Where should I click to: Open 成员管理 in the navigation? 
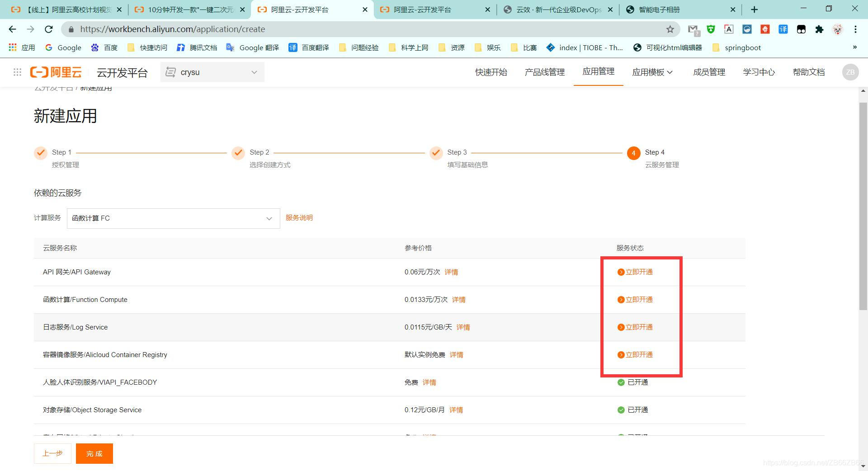709,72
